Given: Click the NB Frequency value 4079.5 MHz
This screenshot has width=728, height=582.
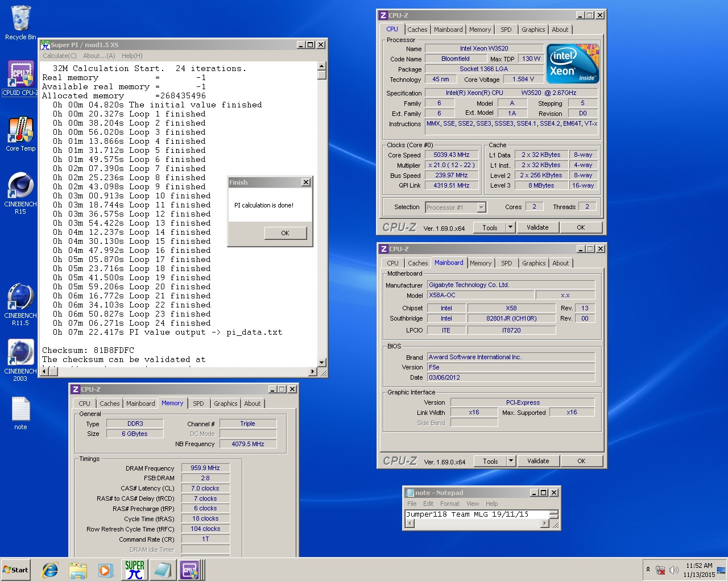Looking at the screenshot, I should click(x=248, y=444).
